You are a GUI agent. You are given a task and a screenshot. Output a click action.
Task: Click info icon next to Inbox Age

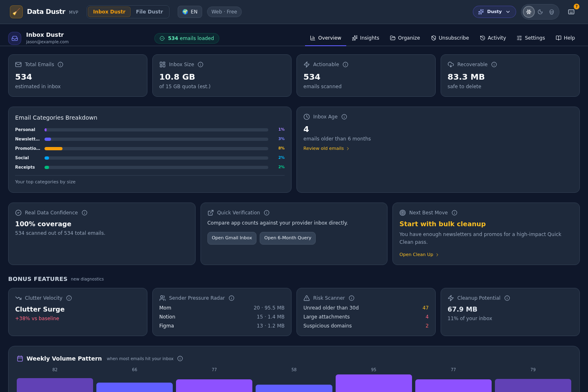pos(344,117)
